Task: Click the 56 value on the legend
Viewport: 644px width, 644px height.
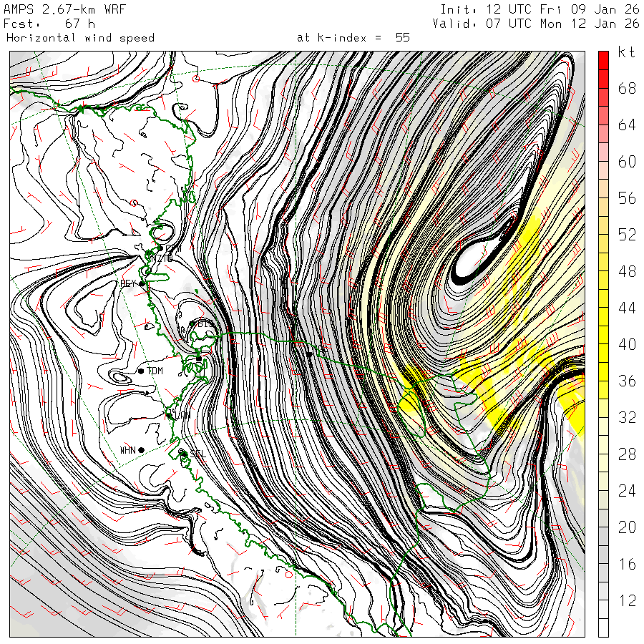Action: pos(627,198)
